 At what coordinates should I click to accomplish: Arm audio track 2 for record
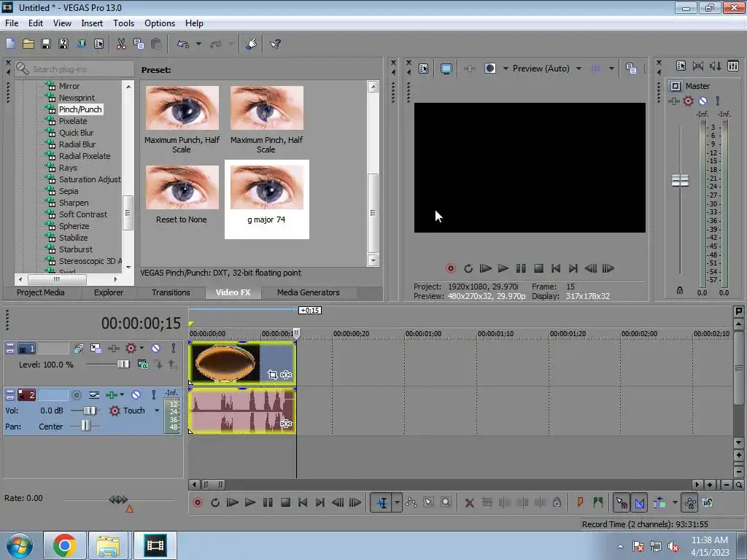point(76,394)
